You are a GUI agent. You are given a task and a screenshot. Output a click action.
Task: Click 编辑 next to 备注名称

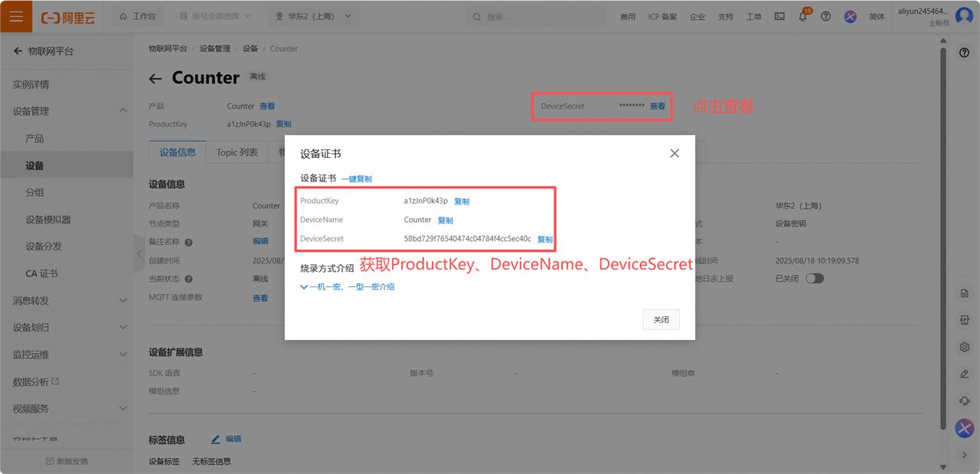260,241
